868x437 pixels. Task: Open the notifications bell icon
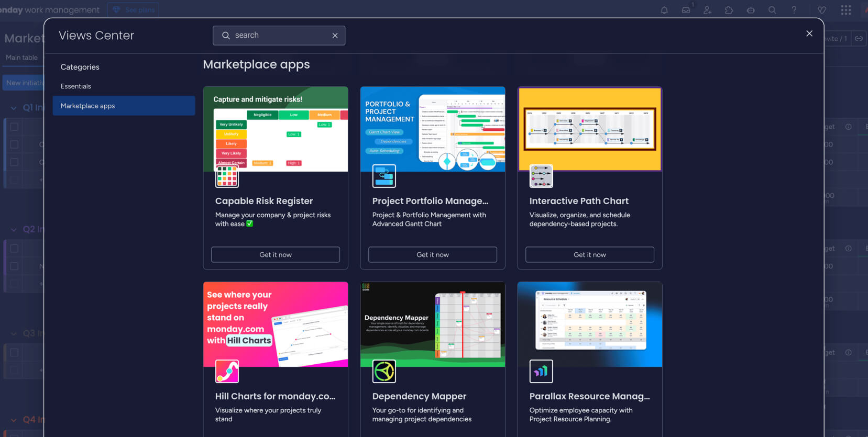[664, 10]
